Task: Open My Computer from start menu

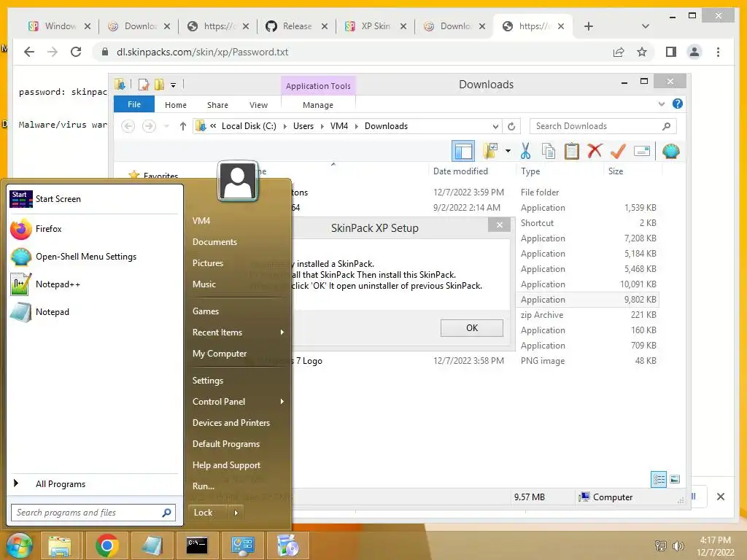Action: coord(220,354)
